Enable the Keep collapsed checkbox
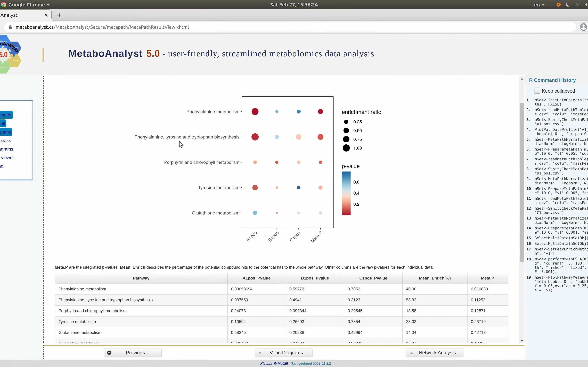Viewport: 588px width, 367px height. pyautogui.click(x=537, y=91)
